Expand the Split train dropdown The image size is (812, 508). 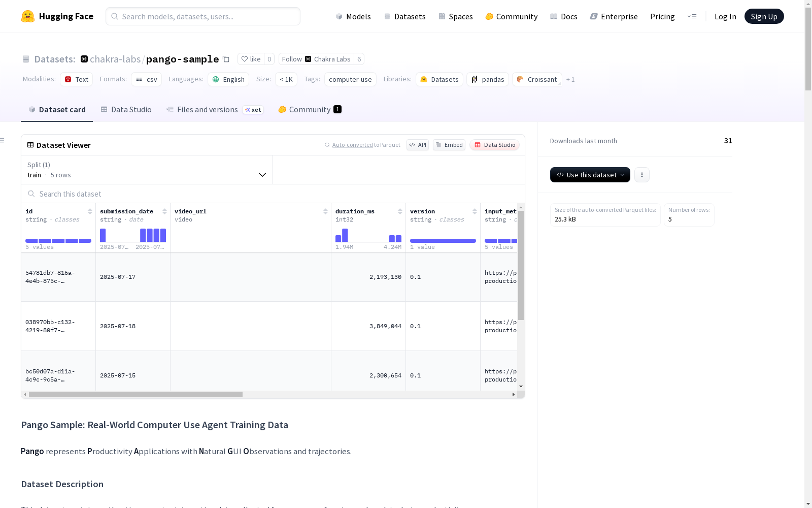pos(147,170)
